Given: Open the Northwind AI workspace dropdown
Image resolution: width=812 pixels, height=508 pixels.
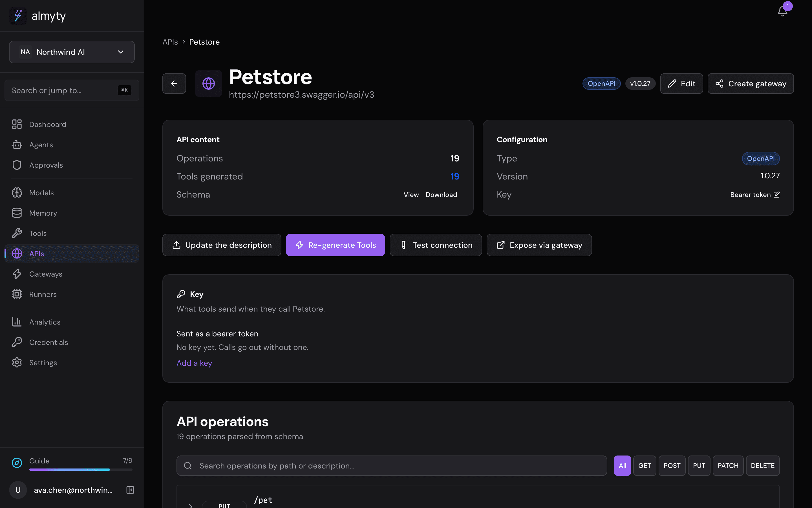Looking at the screenshot, I should coord(72,52).
